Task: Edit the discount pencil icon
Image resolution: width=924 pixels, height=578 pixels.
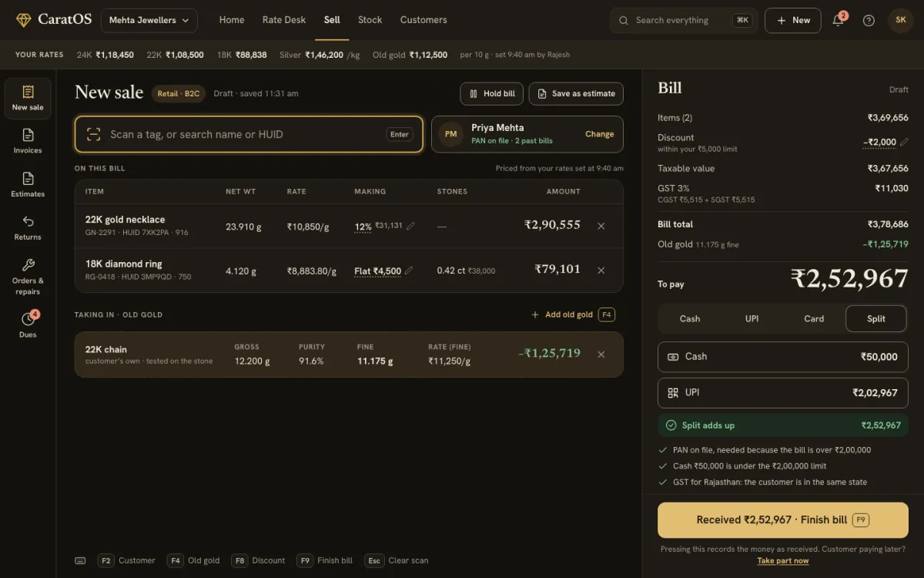Action: click(904, 142)
